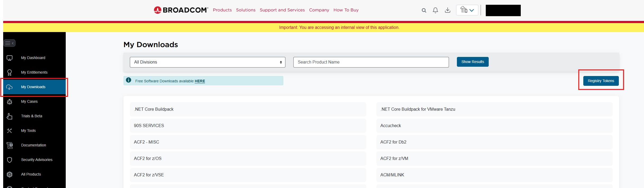Open Company menu

pos(319,10)
